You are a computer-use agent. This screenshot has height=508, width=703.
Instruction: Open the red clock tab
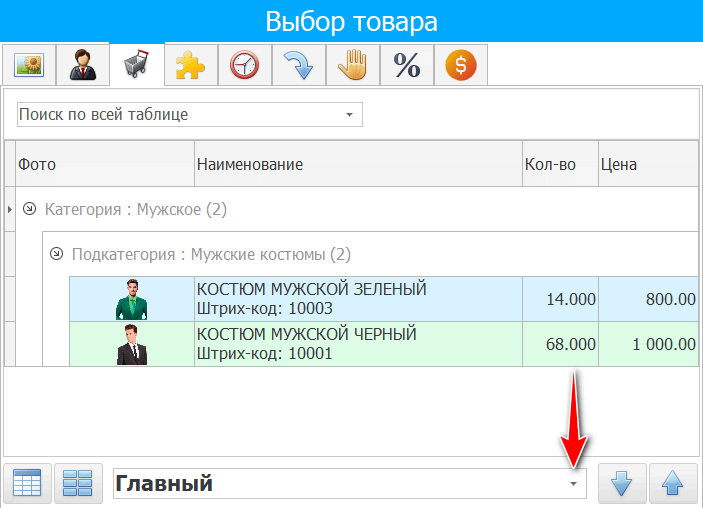243,66
